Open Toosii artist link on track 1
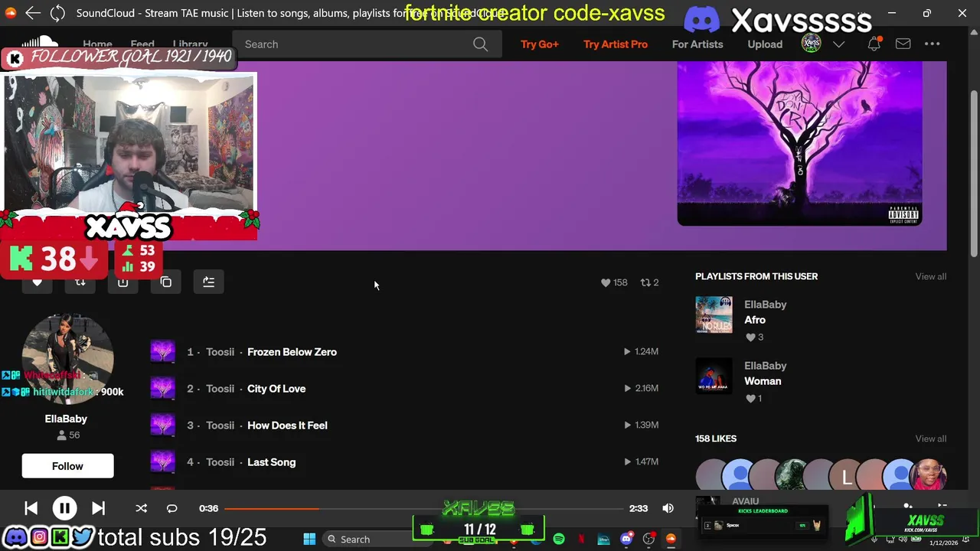The height and width of the screenshot is (551, 980). [x=220, y=352]
